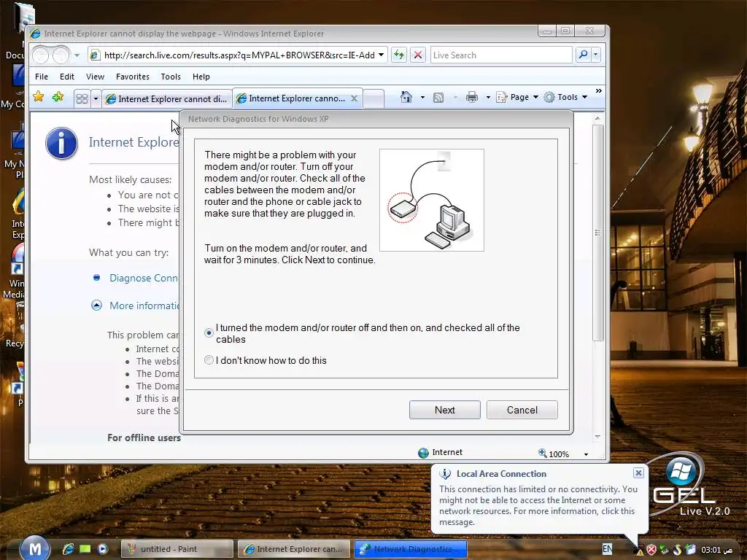Screen dimensions: 747x560
Task: Click the Add to Favorites icon
Action: point(58,97)
